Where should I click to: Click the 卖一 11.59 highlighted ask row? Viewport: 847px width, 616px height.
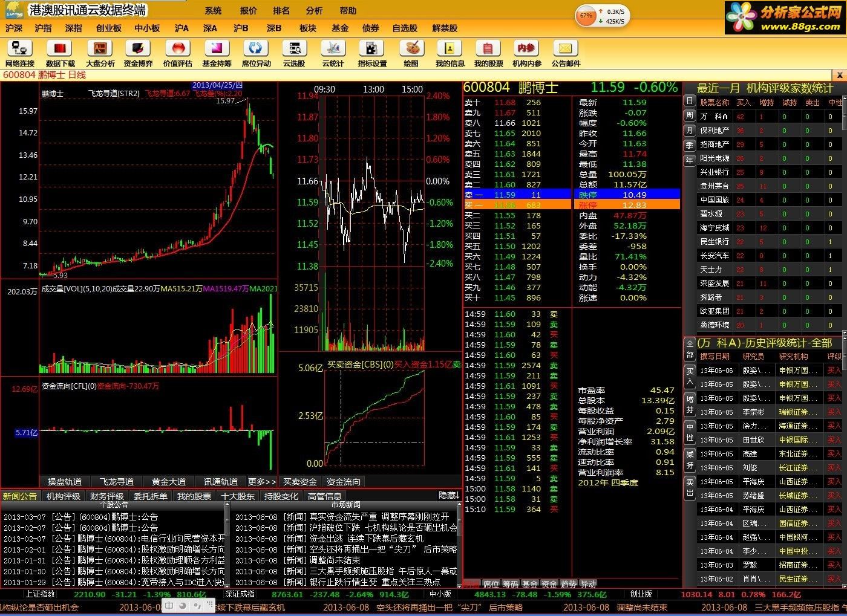(x=517, y=195)
